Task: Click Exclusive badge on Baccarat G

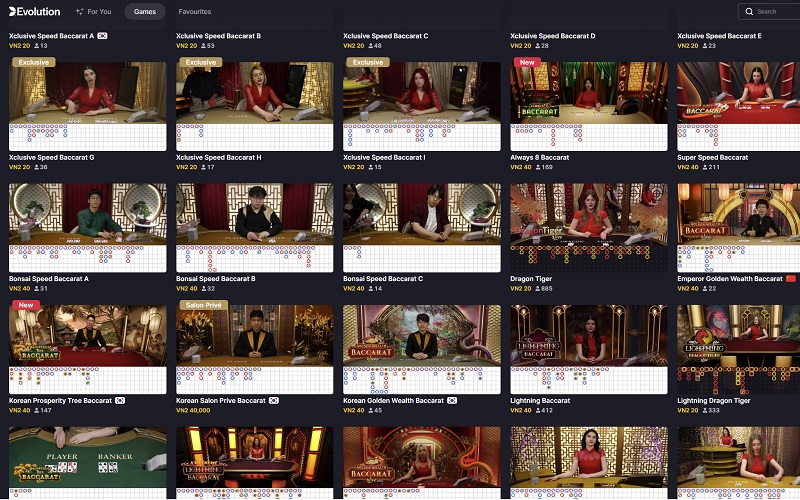Action: [x=34, y=62]
